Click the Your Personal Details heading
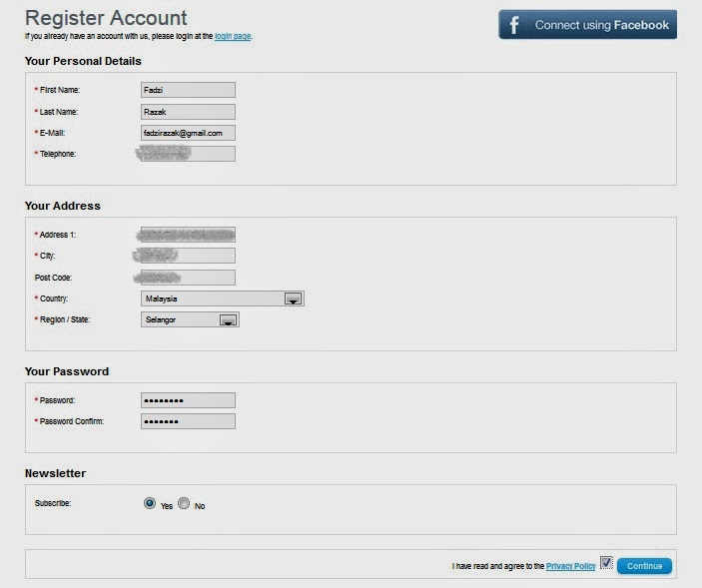The width and height of the screenshot is (702, 588). pyautogui.click(x=83, y=61)
